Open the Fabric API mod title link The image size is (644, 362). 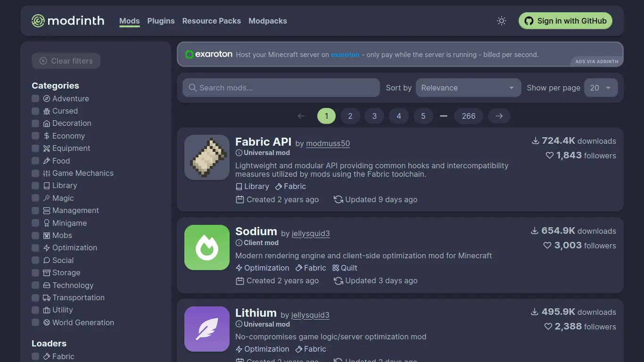coord(263,141)
